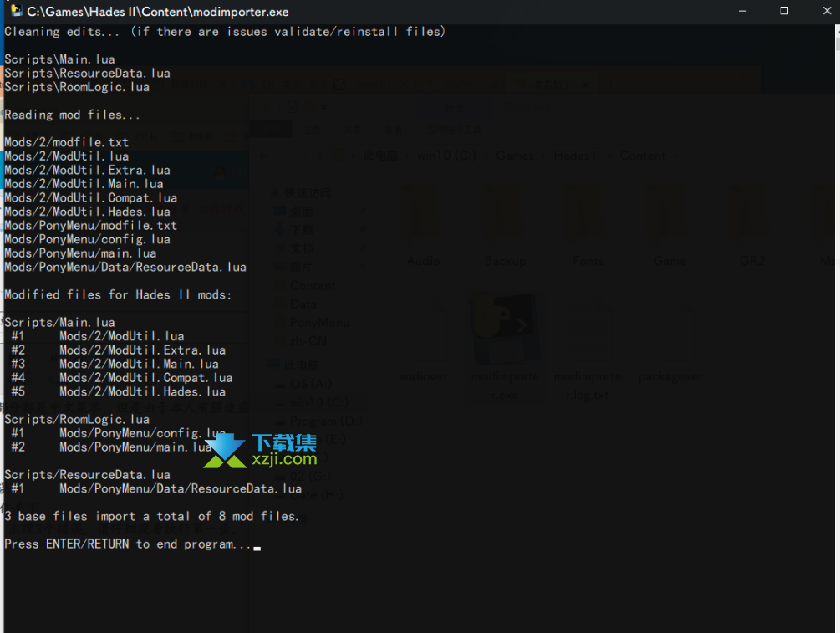Viewport: 840px width, 633px height.
Task: Click the modimporter.exe console title bar icon
Action: click(16, 10)
